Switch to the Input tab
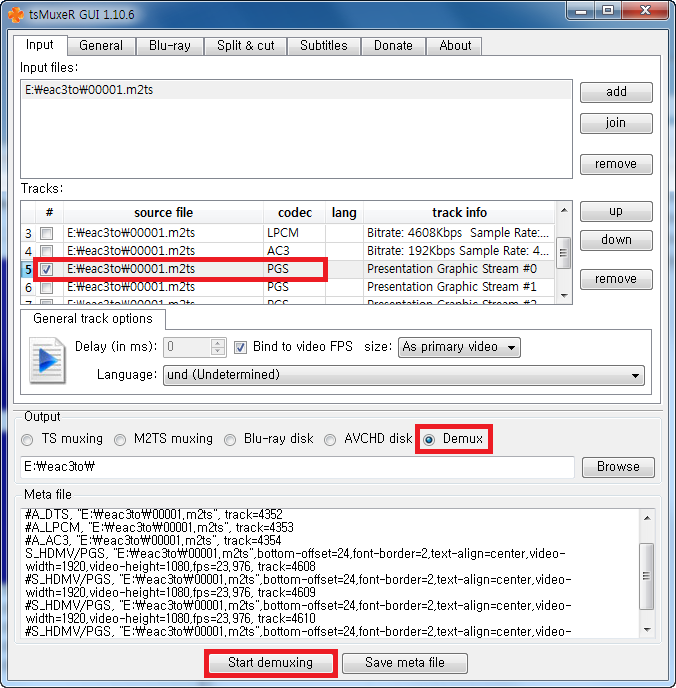The height and width of the screenshot is (688, 676). tap(39, 45)
